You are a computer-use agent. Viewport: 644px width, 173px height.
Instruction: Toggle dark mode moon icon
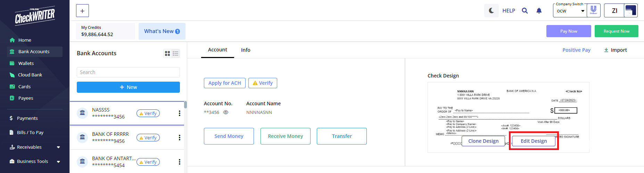coord(491,11)
